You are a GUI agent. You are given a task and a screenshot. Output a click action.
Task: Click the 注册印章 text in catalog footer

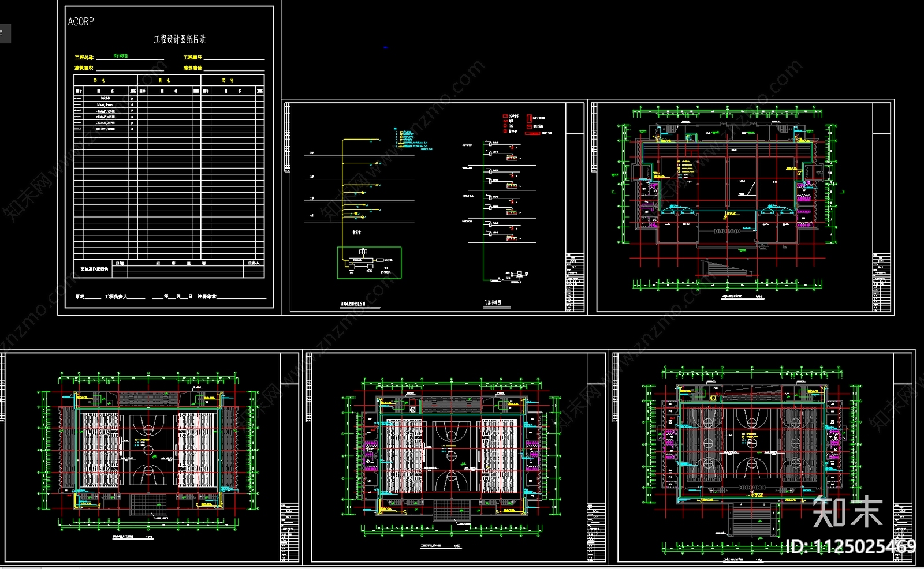[x=207, y=297]
